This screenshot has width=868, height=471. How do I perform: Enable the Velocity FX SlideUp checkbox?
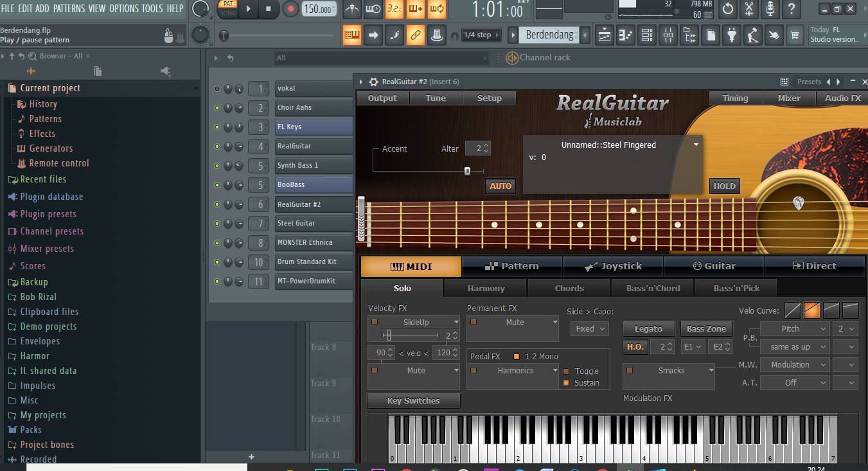pos(375,322)
